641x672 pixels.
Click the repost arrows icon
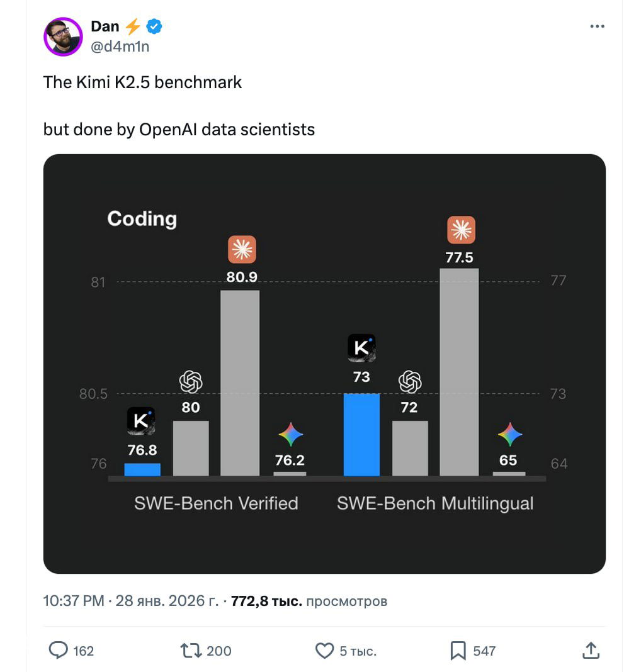click(191, 650)
